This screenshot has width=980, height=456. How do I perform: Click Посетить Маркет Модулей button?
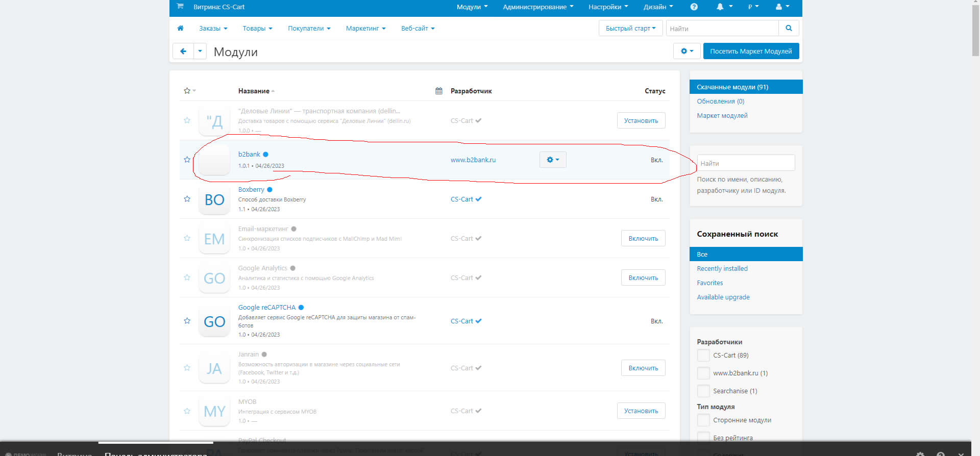(751, 51)
